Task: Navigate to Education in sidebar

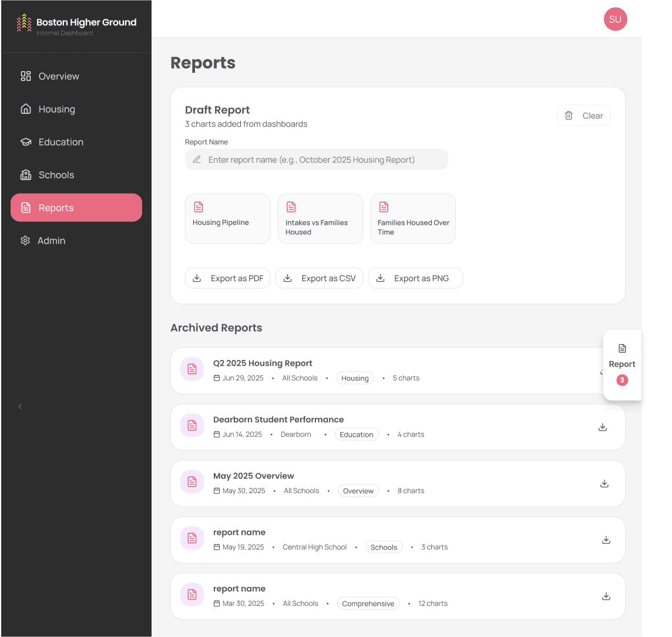Action: click(61, 142)
